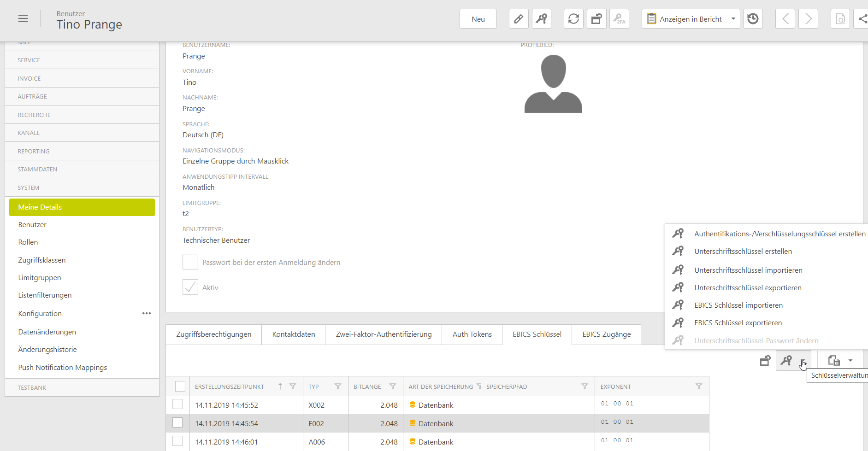The width and height of the screenshot is (868, 451).
Task: Select Unterschriftsschlüssel importieren menu entry
Action: click(748, 270)
